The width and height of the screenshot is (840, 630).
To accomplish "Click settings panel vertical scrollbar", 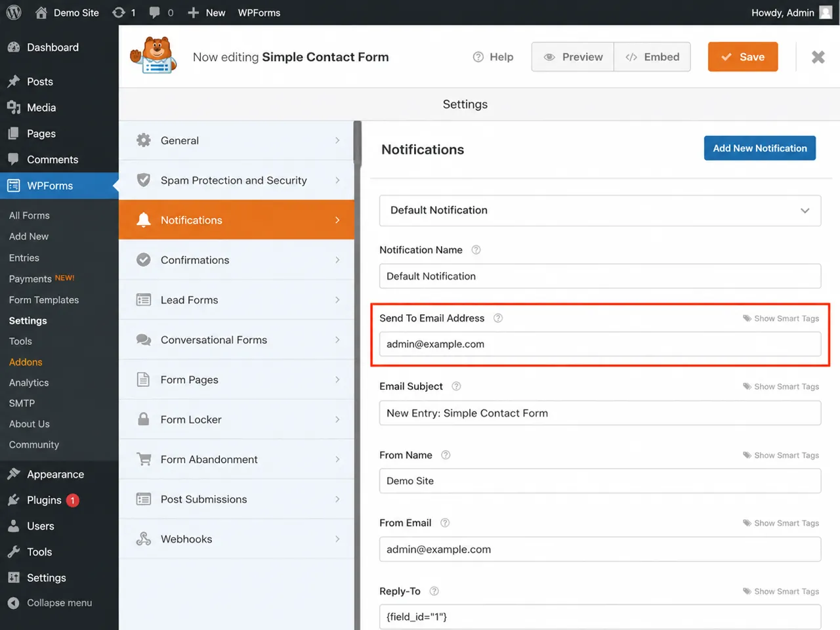I will pyautogui.click(x=358, y=144).
